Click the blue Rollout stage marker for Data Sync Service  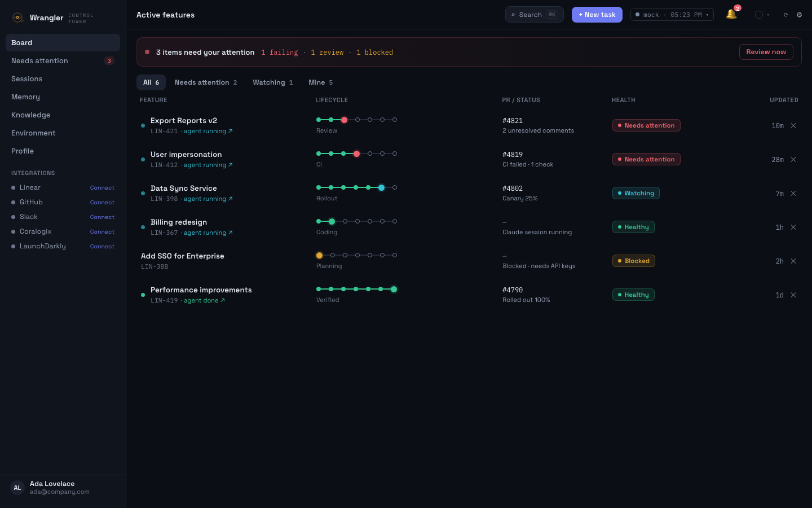381,187
